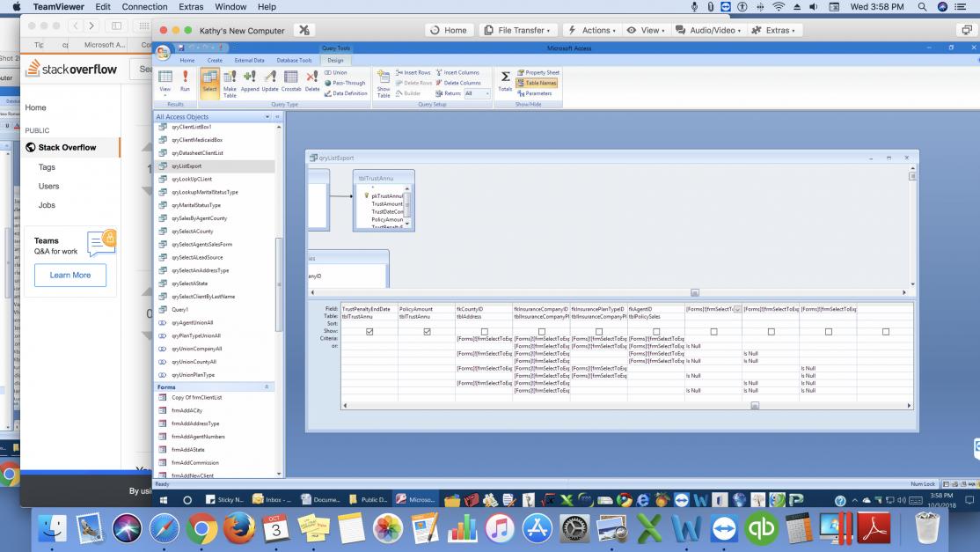Screen dimensions: 980x552
Task: Open TeamViewer View dropdown
Action: point(646,30)
